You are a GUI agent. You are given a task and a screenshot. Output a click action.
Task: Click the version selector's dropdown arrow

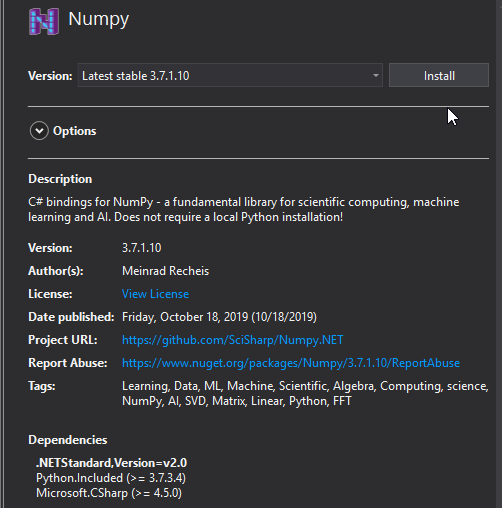(376, 76)
